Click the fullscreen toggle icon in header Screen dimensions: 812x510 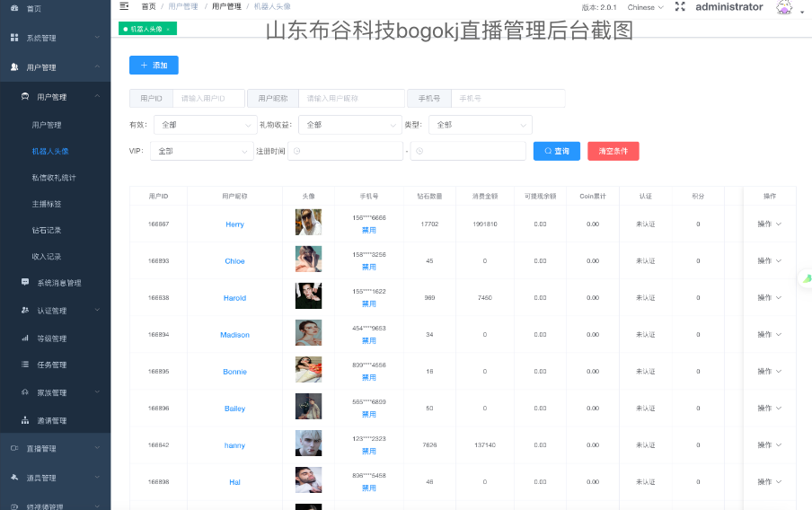[x=680, y=7]
